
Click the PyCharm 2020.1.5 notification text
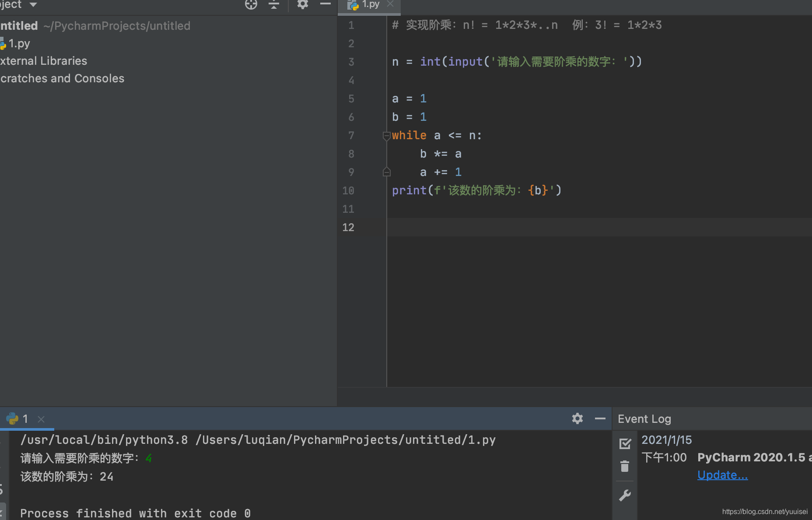(x=754, y=457)
